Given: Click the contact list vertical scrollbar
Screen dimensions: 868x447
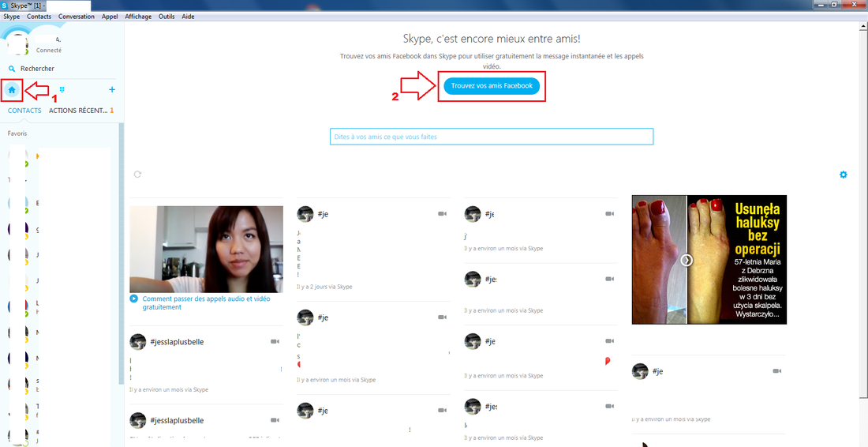Looking at the screenshot, I should pos(122,254).
